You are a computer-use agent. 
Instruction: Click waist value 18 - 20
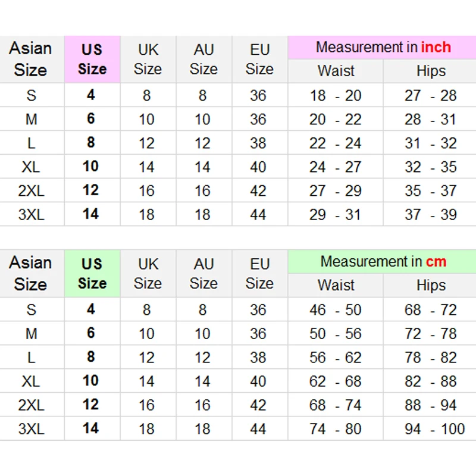click(x=335, y=95)
